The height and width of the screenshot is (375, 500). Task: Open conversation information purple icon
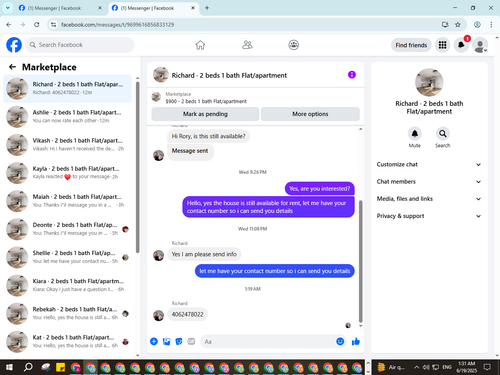click(x=352, y=75)
